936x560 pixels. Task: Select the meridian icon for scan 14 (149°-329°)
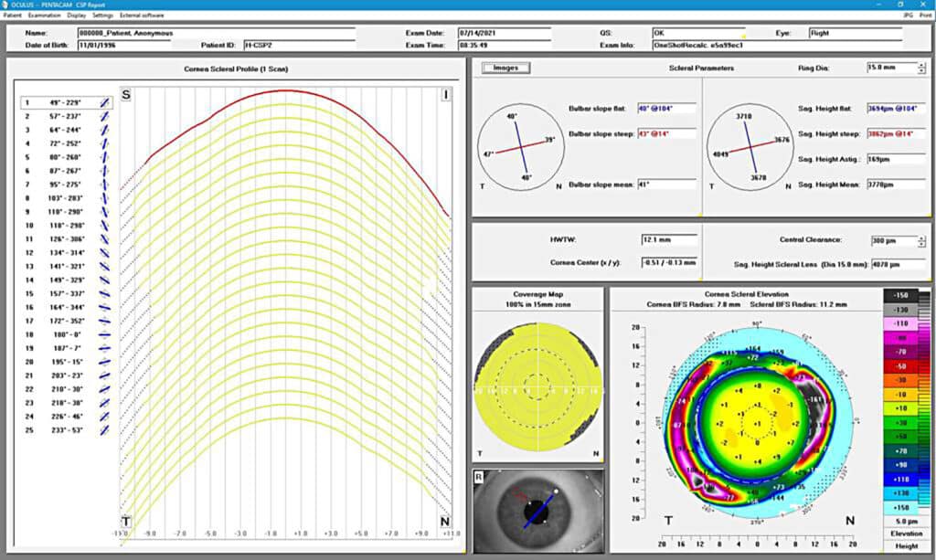coord(104,280)
